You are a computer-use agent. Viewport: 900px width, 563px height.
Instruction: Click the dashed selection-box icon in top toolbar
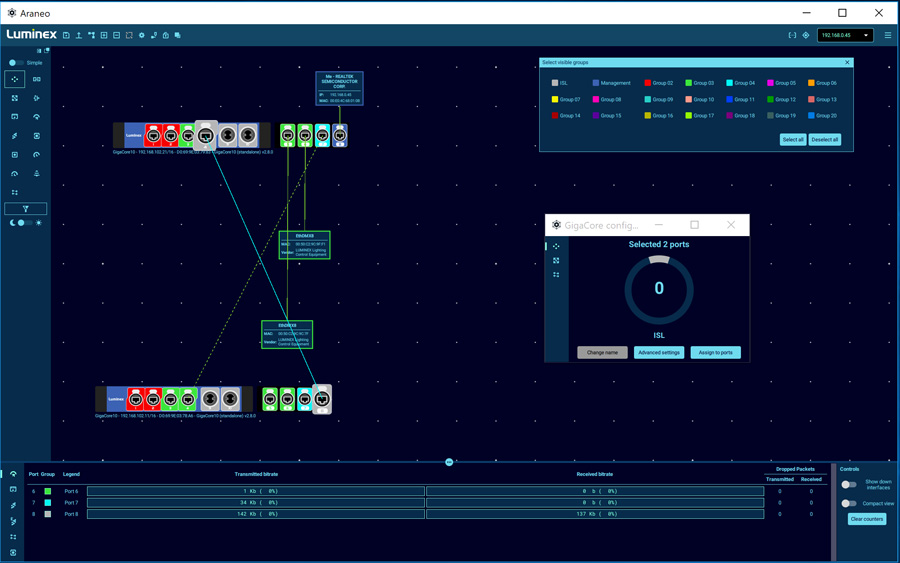[x=129, y=36]
